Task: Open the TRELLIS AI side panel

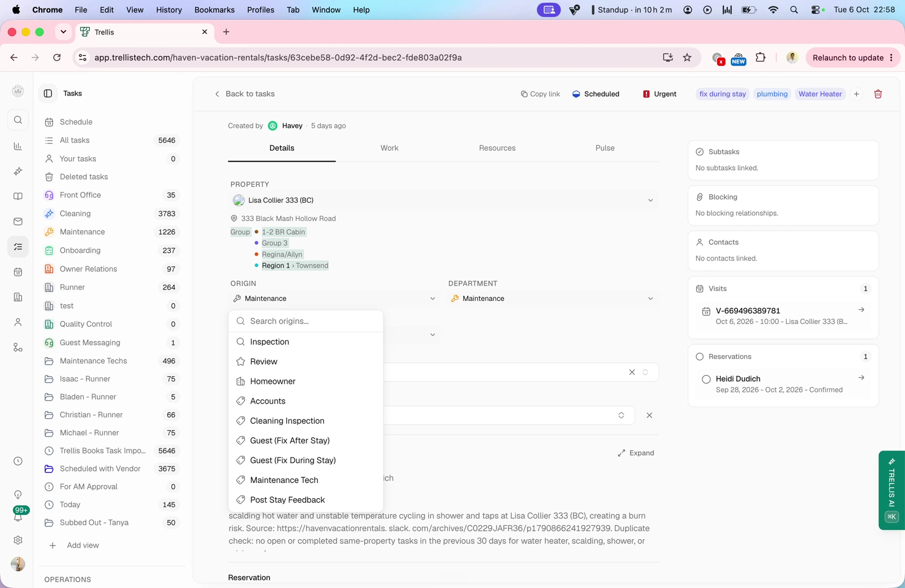Action: [891, 490]
